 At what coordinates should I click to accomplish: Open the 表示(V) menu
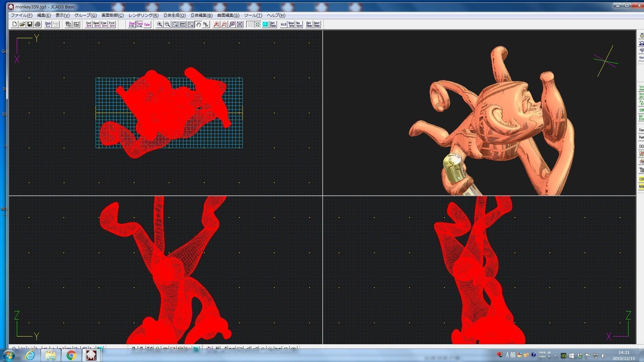pyautogui.click(x=62, y=15)
